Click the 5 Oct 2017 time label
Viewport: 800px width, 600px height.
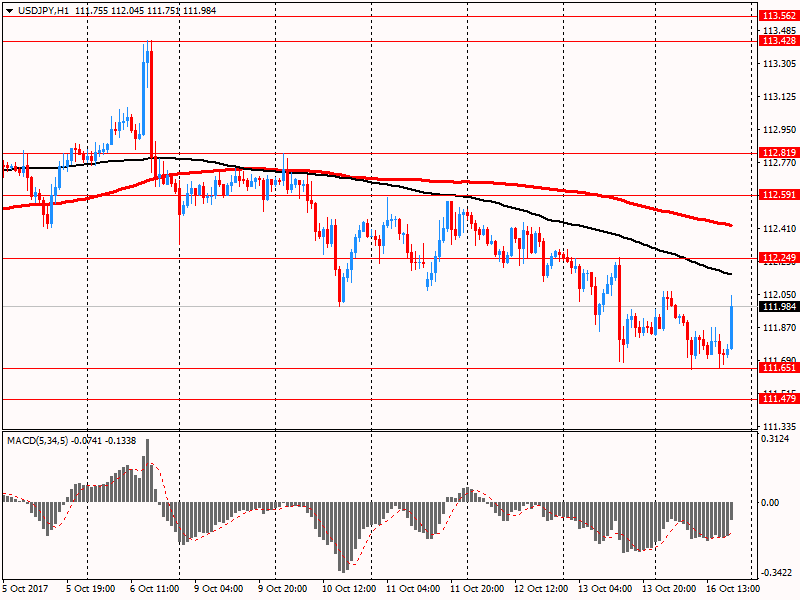[x=26, y=588]
